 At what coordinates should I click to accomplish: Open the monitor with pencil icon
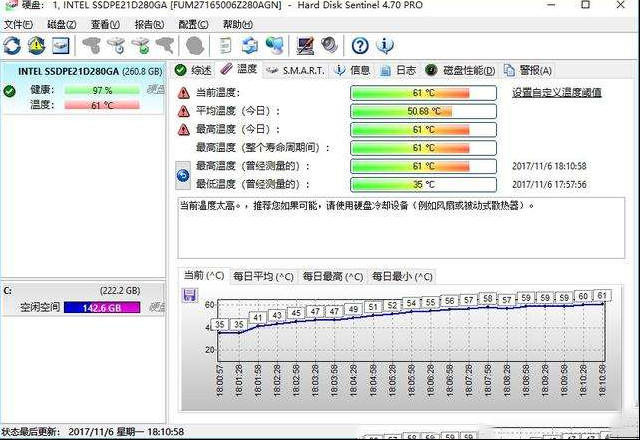pyautogui.click(x=305, y=45)
